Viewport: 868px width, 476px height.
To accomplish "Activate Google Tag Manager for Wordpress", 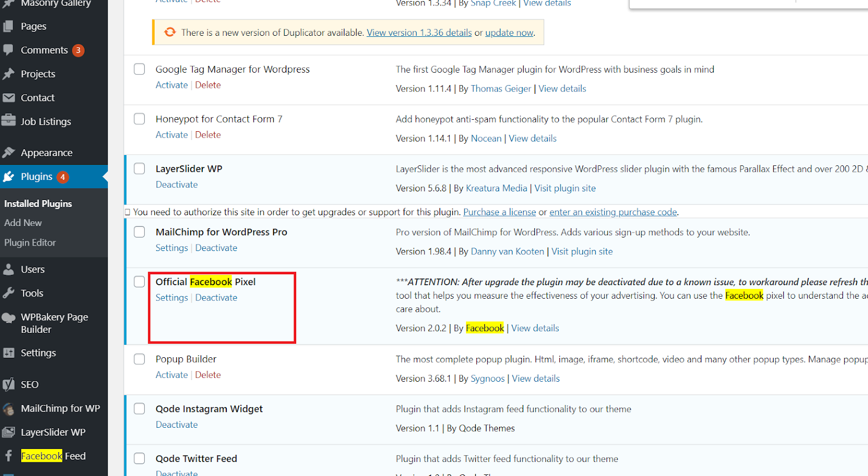I will 171,85.
